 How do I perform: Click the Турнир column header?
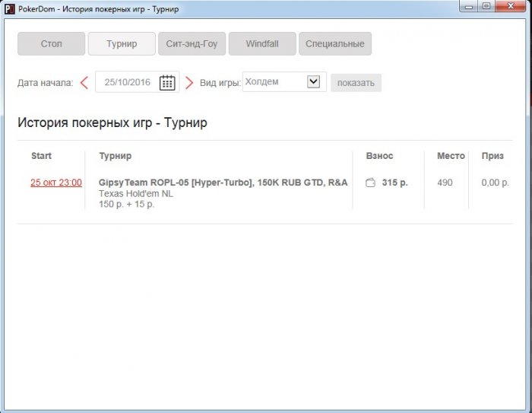coord(116,156)
